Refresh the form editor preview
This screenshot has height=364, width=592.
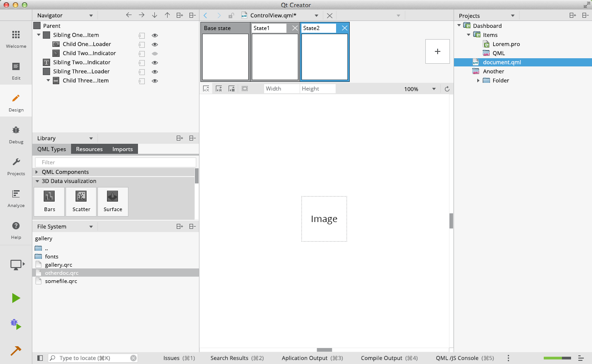(x=447, y=89)
